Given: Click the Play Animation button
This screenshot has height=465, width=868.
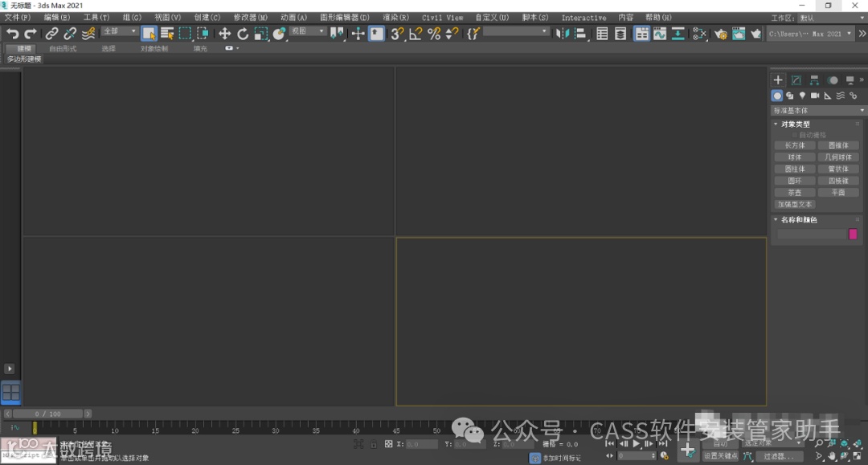Looking at the screenshot, I should pyautogui.click(x=636, y=443).
